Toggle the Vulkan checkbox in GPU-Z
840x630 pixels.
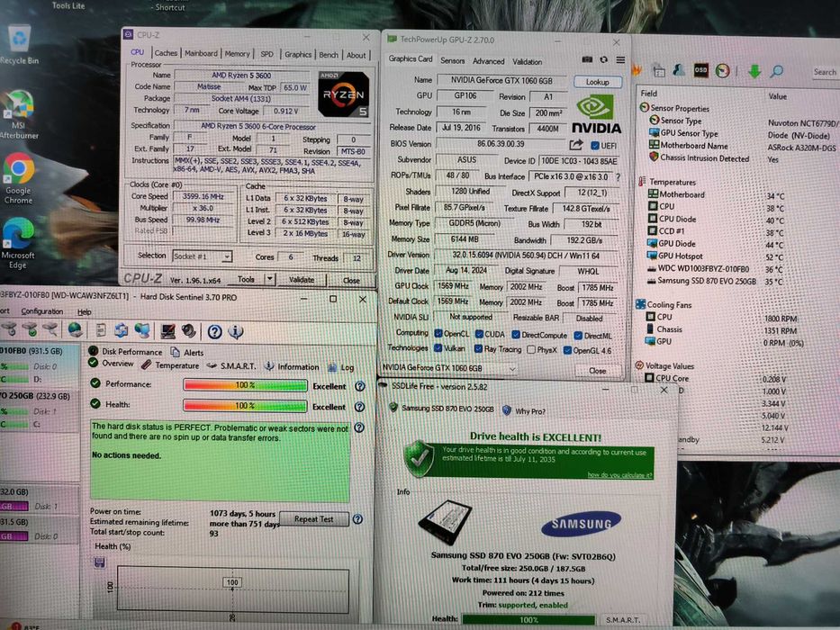click(438, 348)
